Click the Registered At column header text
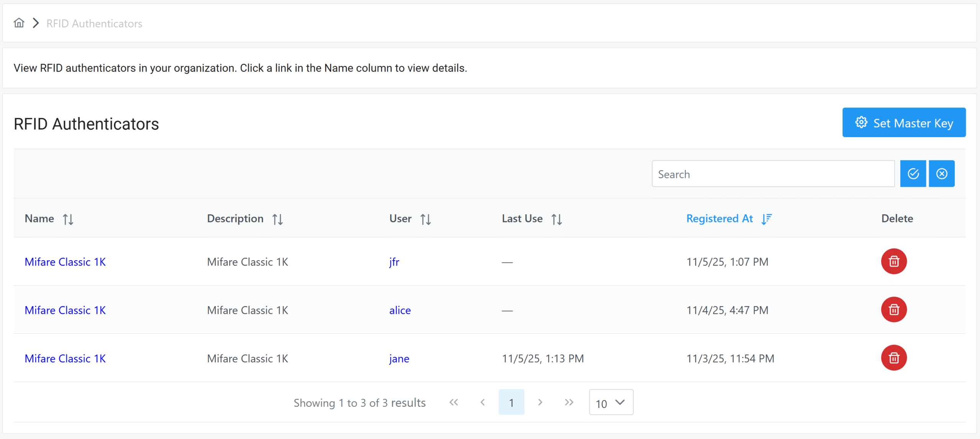Screen dimensions: 980x439 (x=719, y=219)
